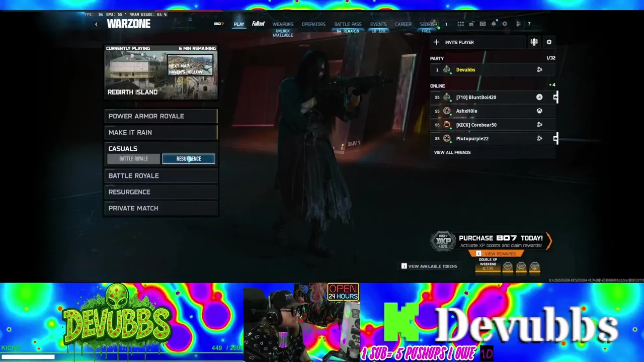This screenshot has height=362, width=644.
Task: Select the first double XP token
Action: [508, 266]
